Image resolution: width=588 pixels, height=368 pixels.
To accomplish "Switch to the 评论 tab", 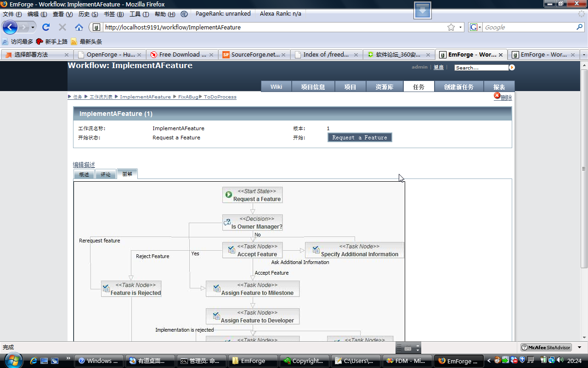I will 106,174.
